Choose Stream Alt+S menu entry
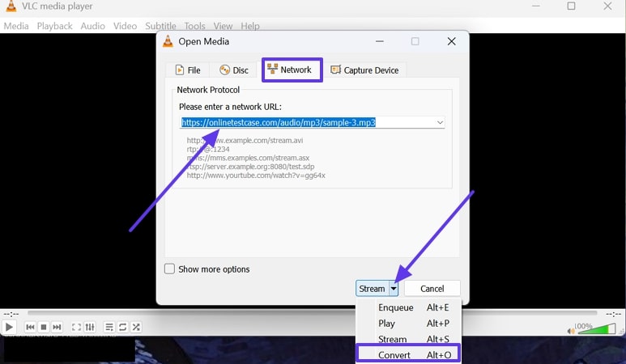 [409, 339]
